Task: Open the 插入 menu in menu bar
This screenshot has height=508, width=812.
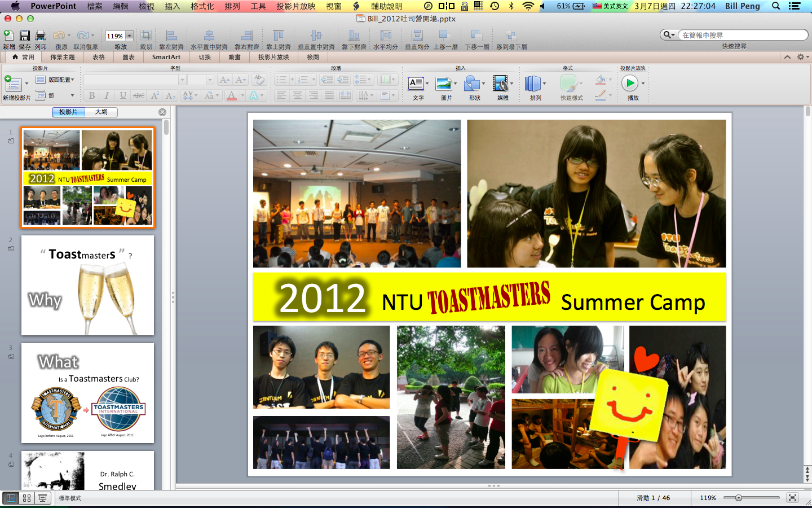Action: (x=172, y=6)
